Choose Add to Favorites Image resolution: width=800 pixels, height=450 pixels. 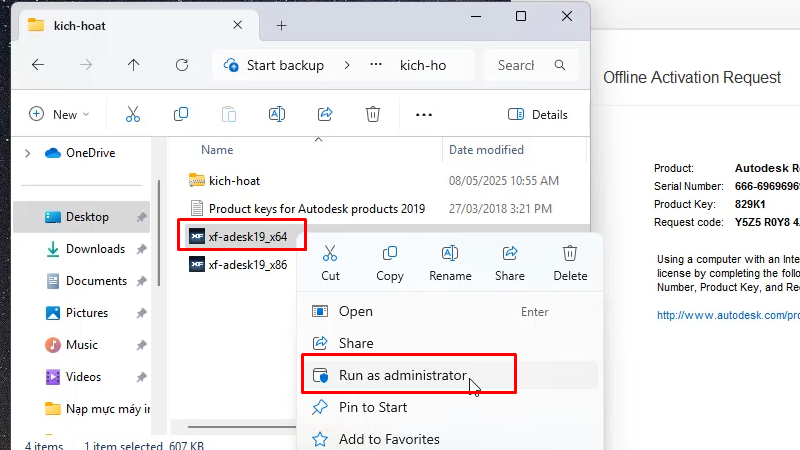(449, 439)
